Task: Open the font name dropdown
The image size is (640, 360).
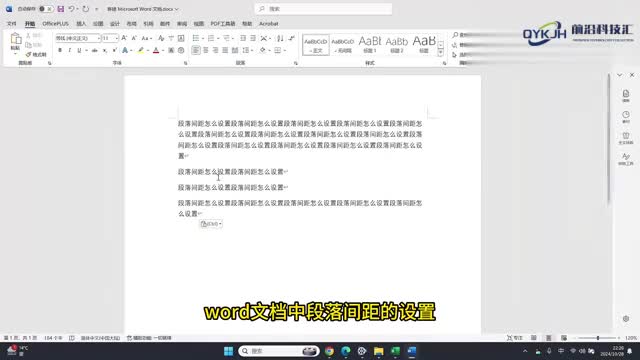Action: [x=98, y=38]
